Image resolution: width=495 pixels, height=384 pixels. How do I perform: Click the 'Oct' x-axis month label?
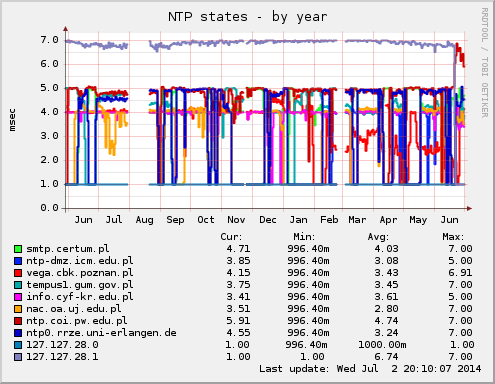click(x=206, y=220)
